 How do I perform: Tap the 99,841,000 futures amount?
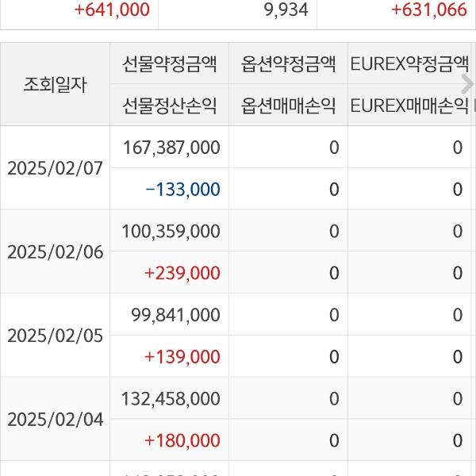tap(176, 315)
